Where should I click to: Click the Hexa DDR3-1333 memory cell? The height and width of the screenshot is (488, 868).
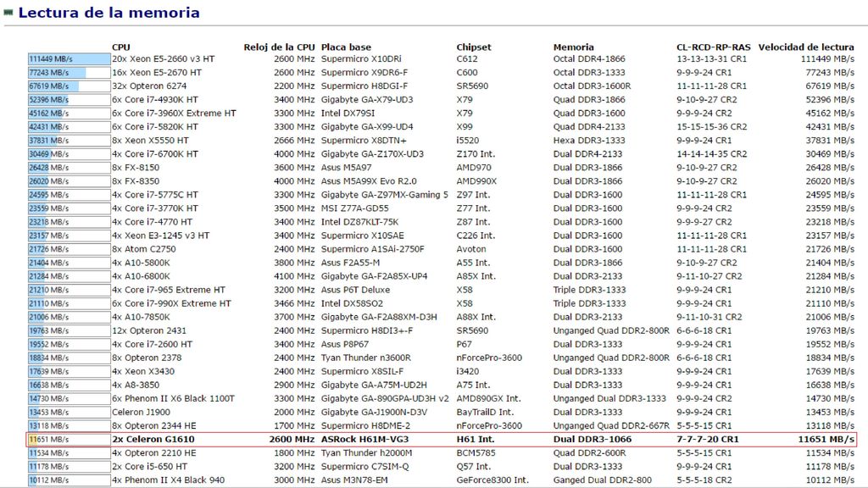[x=589, y=141]
